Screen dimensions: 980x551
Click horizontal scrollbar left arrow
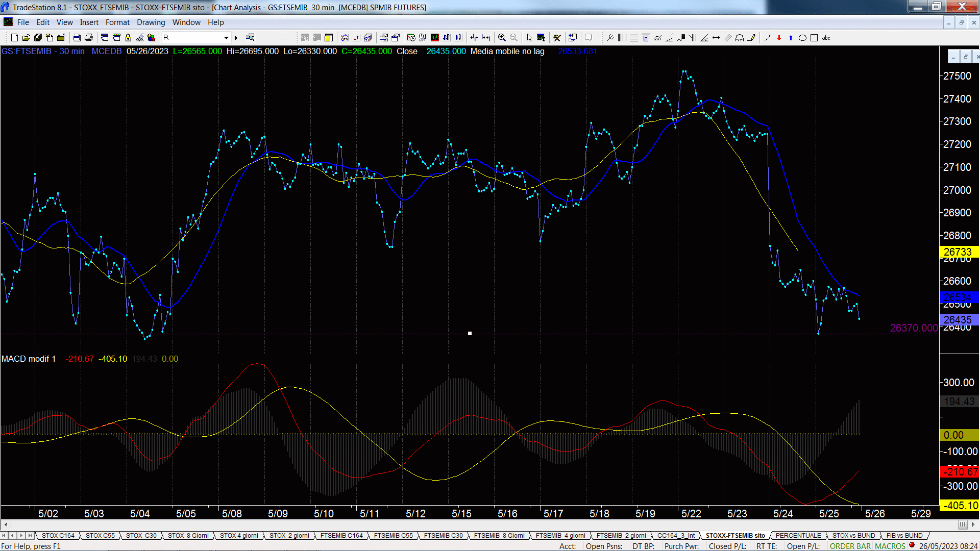6,524
